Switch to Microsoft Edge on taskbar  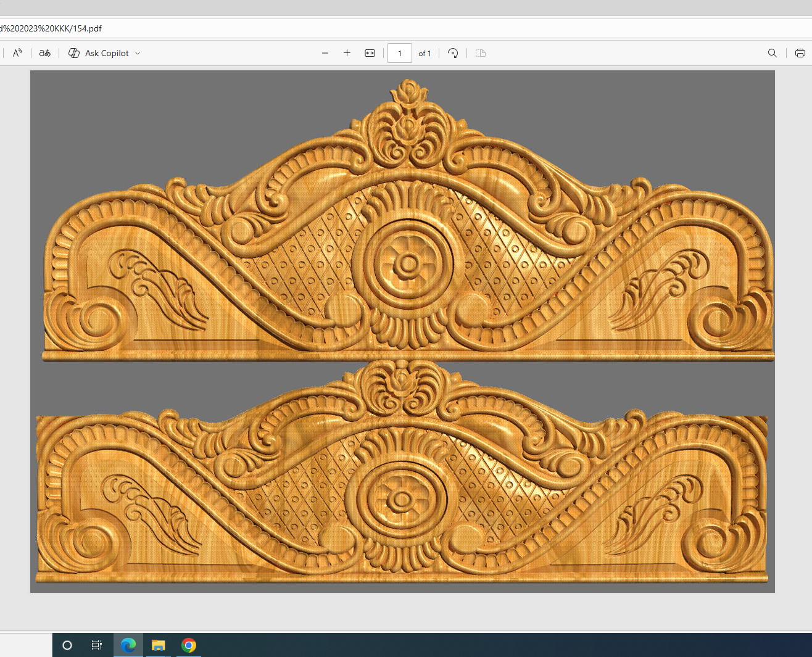coord(128,645)
